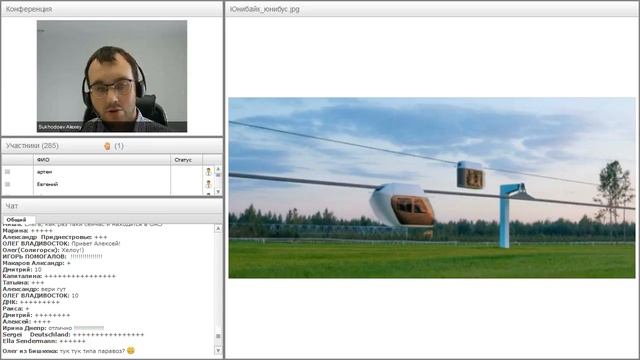
Task: Click the raised hands count (1)
Action: [x=119, y=146]
